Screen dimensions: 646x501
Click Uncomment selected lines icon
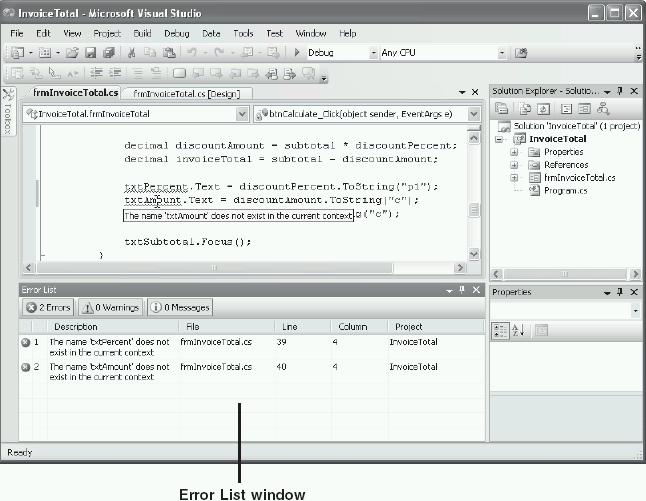156,73
